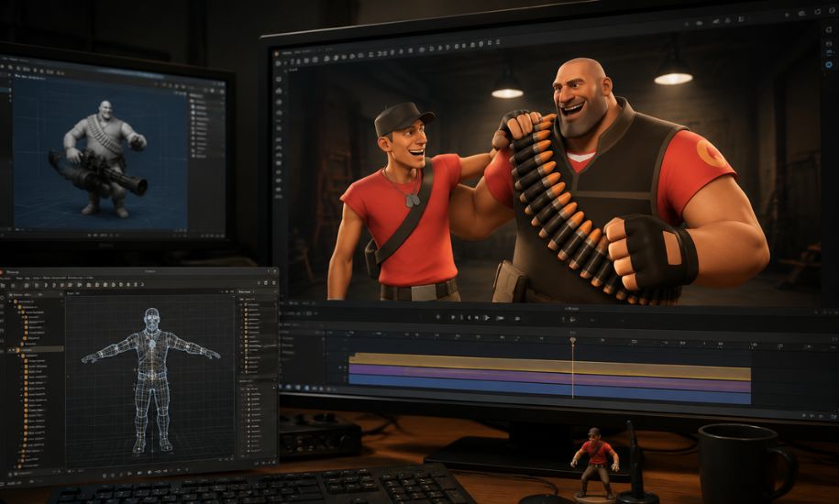Screen dimensions: 839x504
Task: Select the yellow clip in the main timeline
Action: (549, 367)
